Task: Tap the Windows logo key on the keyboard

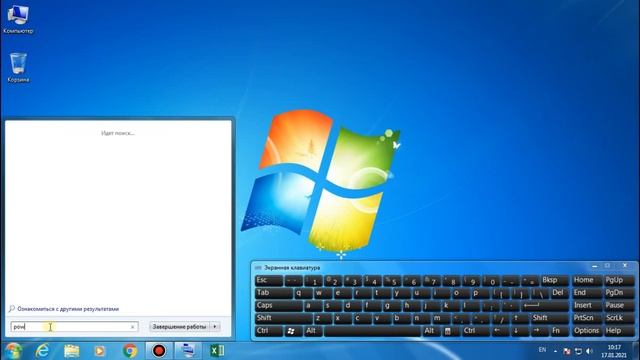Action: click(291, 331)
